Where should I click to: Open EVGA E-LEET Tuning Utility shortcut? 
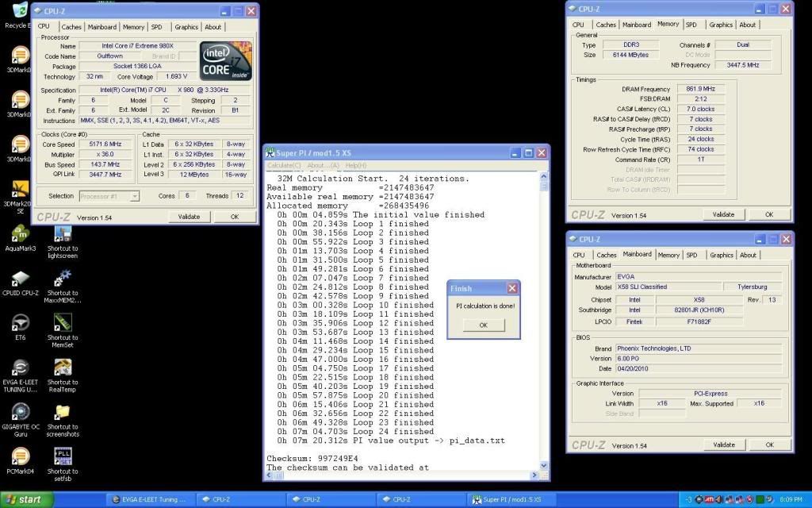point(21,369)
